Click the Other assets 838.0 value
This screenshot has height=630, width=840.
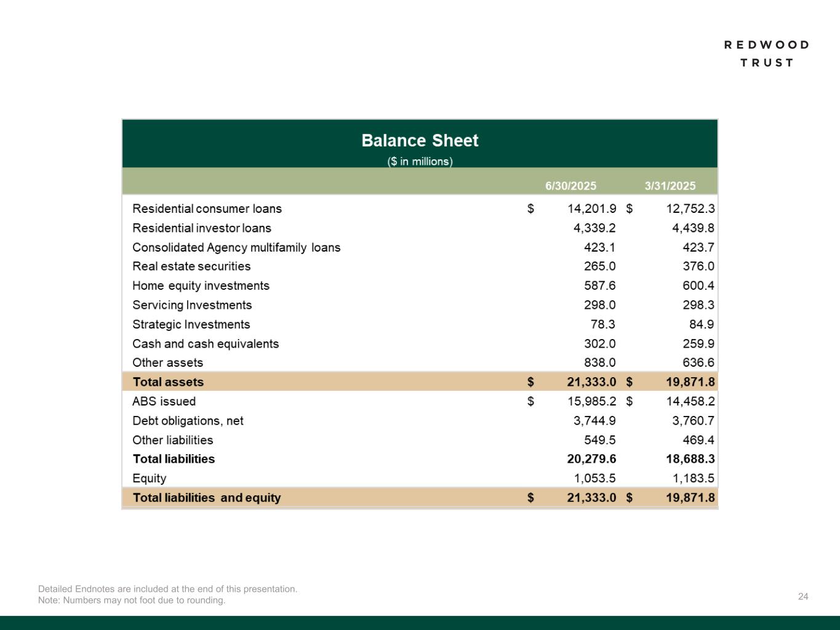coord(599,363)
